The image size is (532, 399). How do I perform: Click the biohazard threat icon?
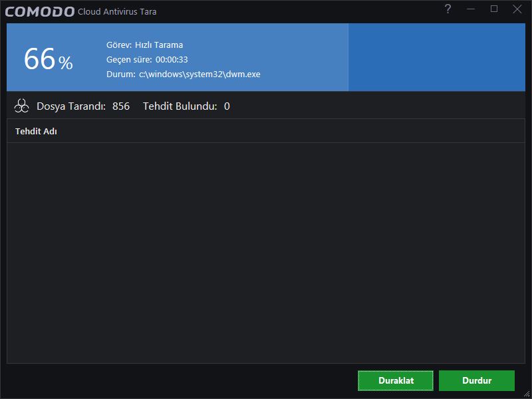tap(22, 106)
